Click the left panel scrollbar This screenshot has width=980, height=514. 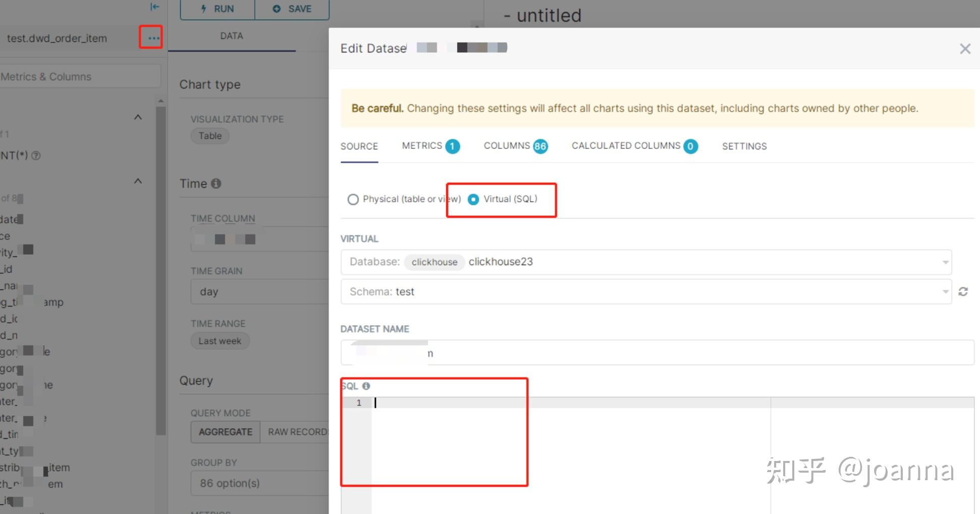click(160, 268)
